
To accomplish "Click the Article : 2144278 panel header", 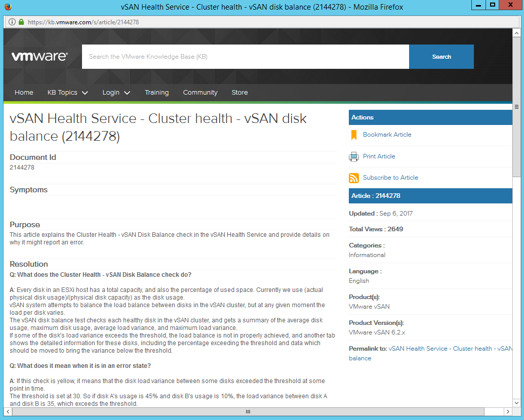I will (430, 196).
